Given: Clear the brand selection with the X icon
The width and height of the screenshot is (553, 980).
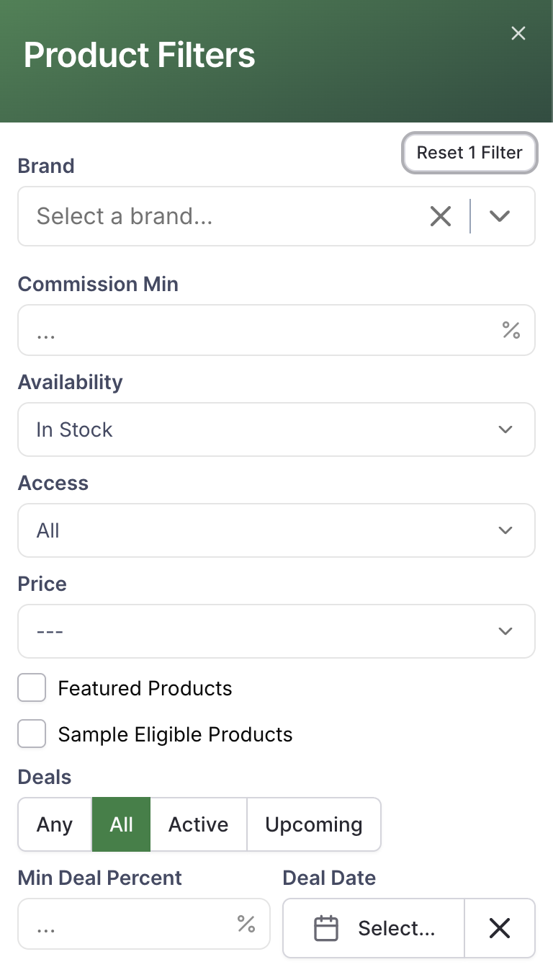Looking at the screenshot, I should tap(441, 216).
